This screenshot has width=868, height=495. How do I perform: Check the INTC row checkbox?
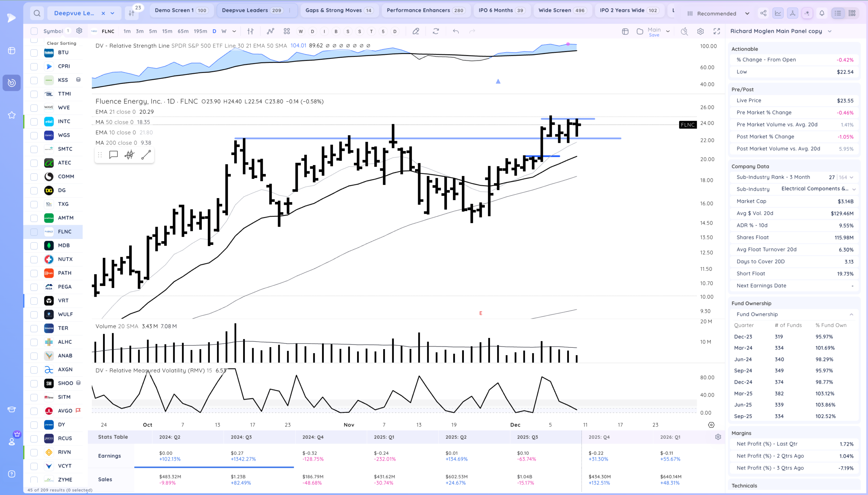pyautogui.click(x=34, y=122)
